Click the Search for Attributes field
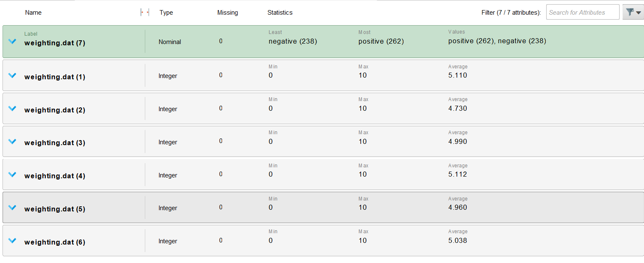644x263 pixels. point(583,12)
